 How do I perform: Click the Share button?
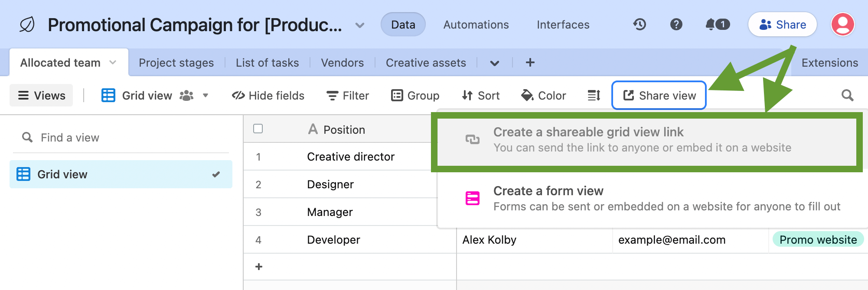pyautogui.click(x=782, y=25)
